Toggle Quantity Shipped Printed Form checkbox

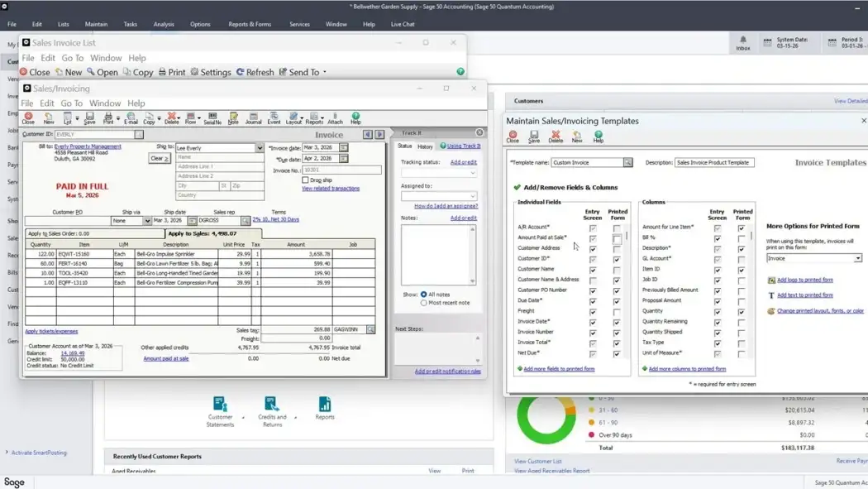[742, 333]
